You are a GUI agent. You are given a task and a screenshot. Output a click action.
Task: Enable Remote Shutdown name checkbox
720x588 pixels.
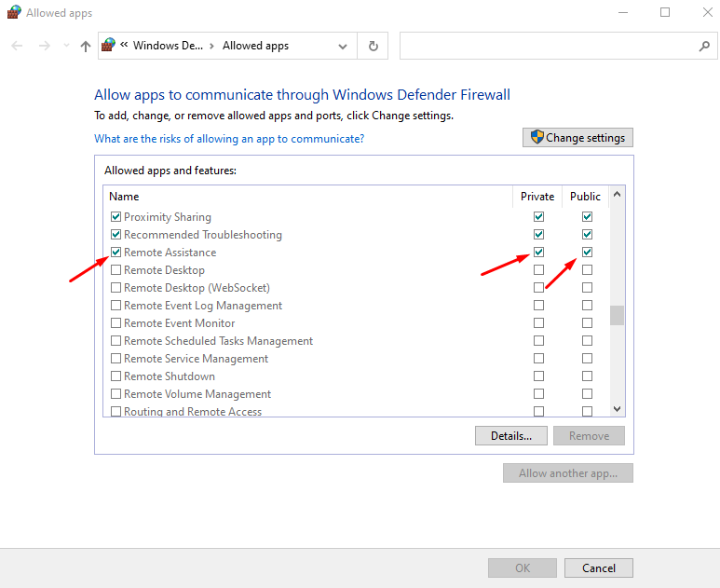(x=115, y=376)
